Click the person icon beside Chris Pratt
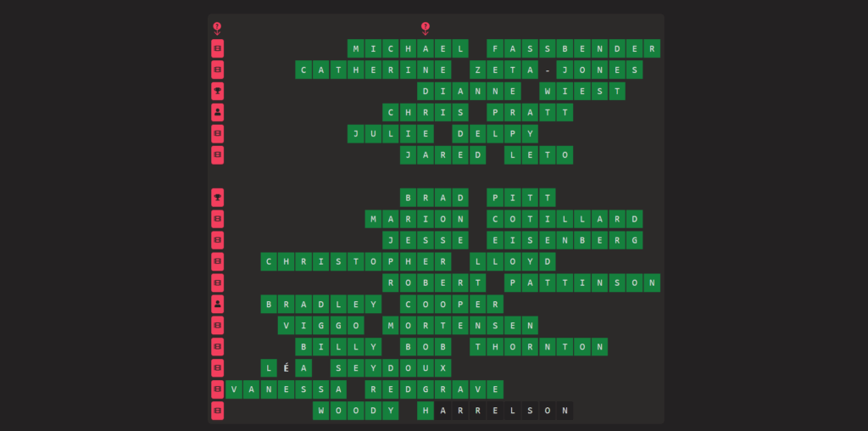Viewport: 868px width, 431px height. coord(218,112)
